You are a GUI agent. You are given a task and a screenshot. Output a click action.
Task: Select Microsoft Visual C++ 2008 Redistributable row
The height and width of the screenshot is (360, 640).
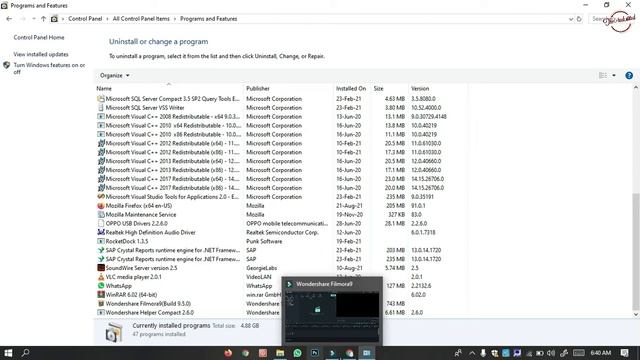click(x=281, y=117)
